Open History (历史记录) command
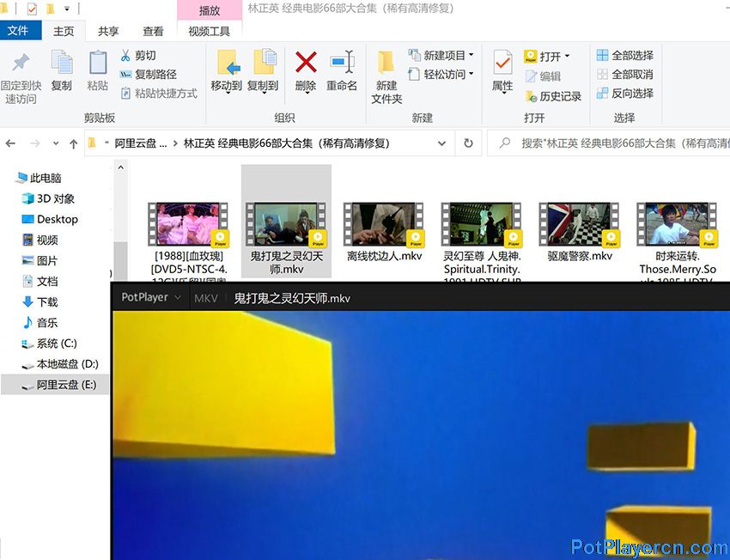This screenshot has width=730, height=560. point(554,96)
